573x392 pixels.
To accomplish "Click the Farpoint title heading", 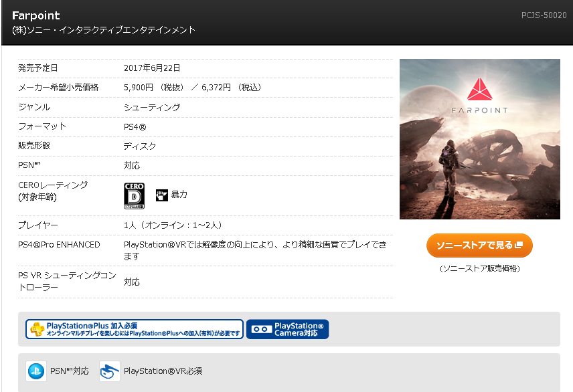I will click(36, 15).
